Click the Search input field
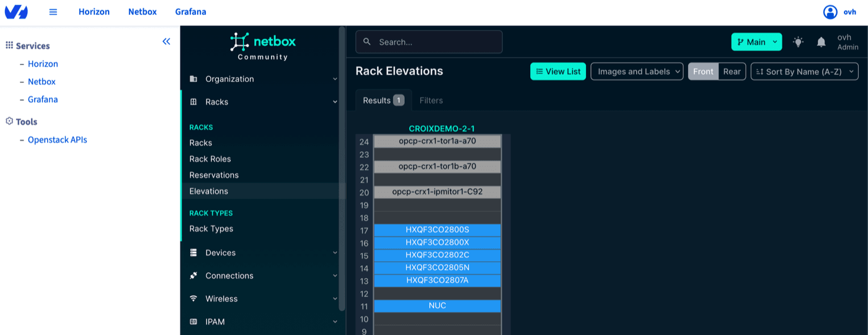This screenshot has width=868, height=335. click(429, 42)
